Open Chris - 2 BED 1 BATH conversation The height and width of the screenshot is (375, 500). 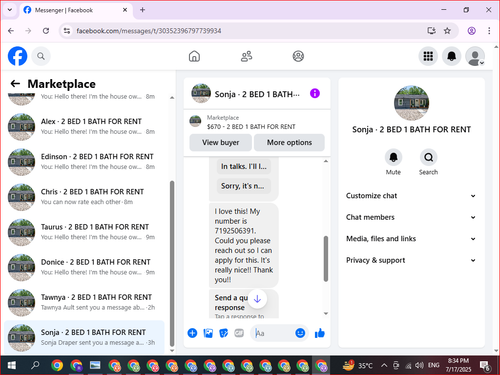coord(85,197)
